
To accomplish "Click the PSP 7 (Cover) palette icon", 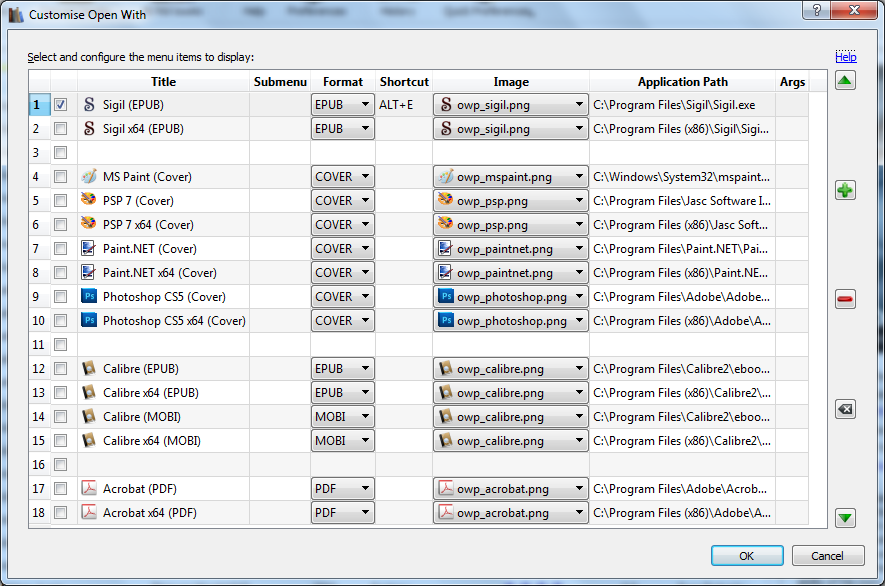I will pos(89,199).
